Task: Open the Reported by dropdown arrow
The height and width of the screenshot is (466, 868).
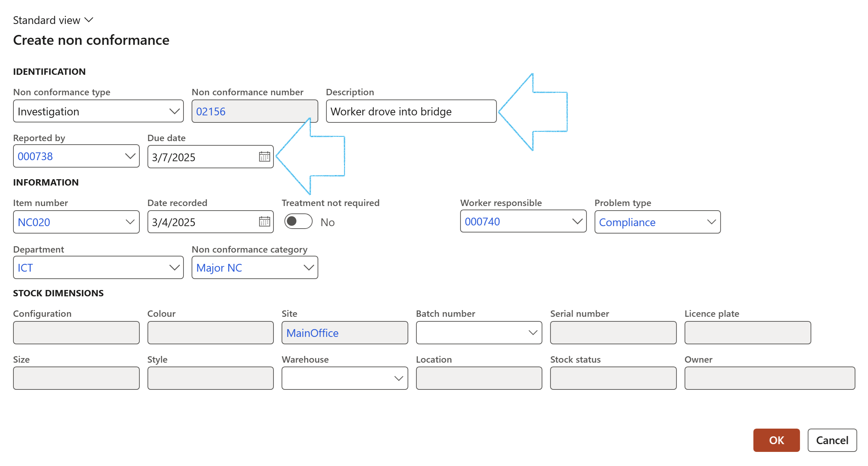Action: (x=130, y=156)
